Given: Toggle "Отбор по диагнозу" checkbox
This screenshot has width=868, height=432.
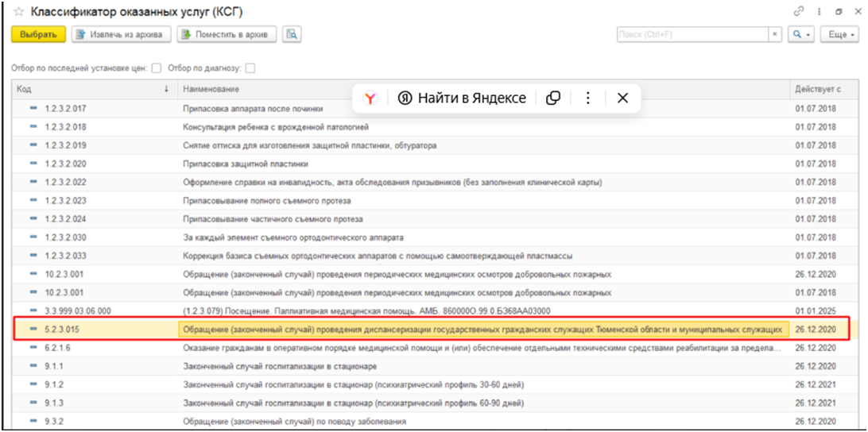Looking at the screenshot, I should [250, 68].
